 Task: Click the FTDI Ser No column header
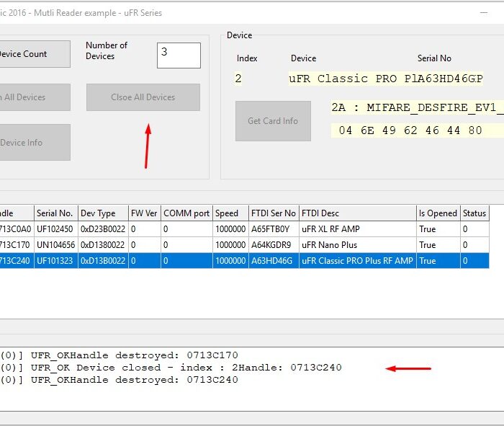click(274, 213)
